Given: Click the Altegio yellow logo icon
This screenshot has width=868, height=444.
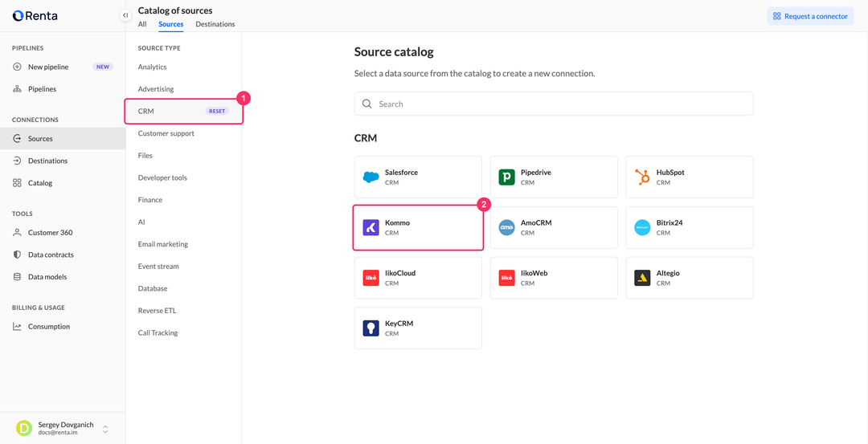Looking at the screenshot, I should [642, 278].
